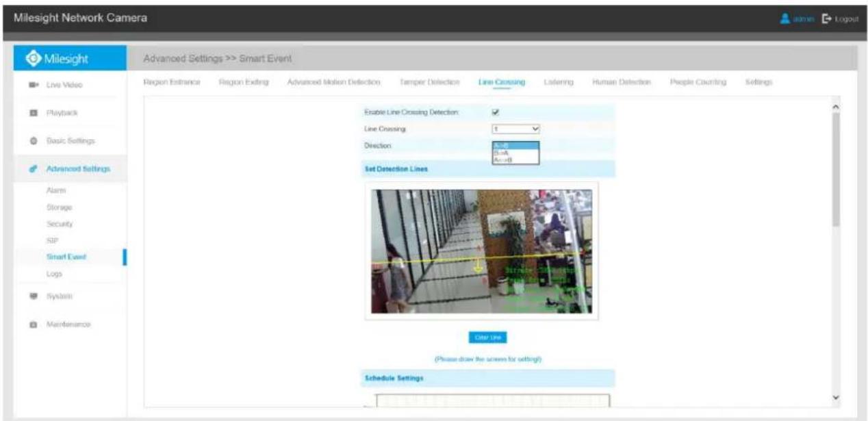Click the Set Detection Lines heading

(396, 169)
